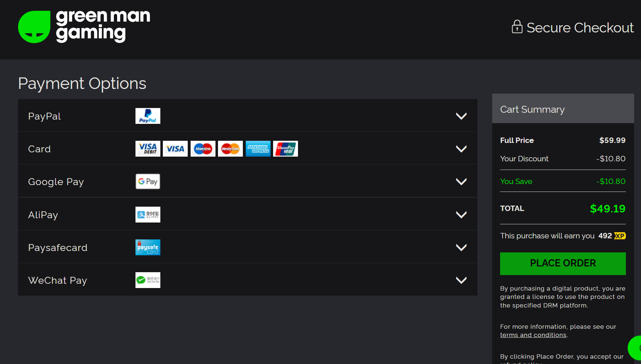This screenshot has height=364, width=641.
Task: Click the WeChat Pay logo icon
Action: [148, 280]
